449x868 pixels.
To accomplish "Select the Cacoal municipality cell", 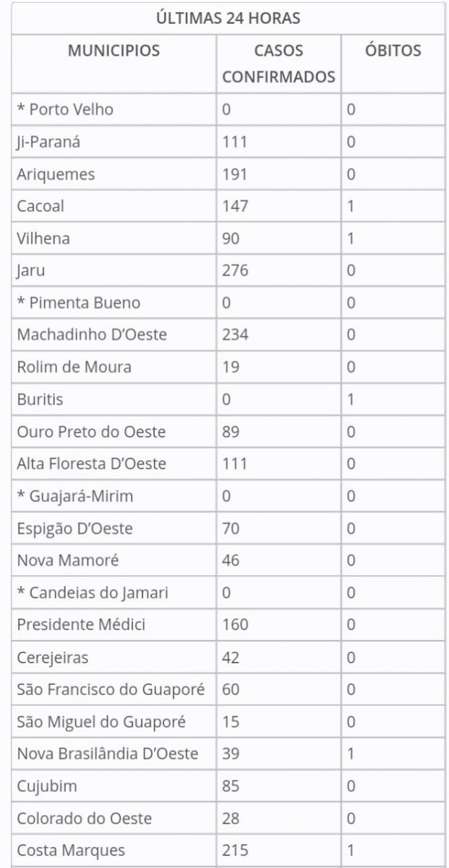I will click(40, 206).
